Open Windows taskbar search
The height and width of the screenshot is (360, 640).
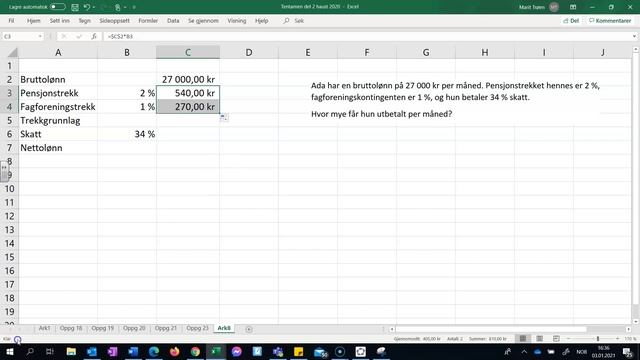(x=30, y=351)
